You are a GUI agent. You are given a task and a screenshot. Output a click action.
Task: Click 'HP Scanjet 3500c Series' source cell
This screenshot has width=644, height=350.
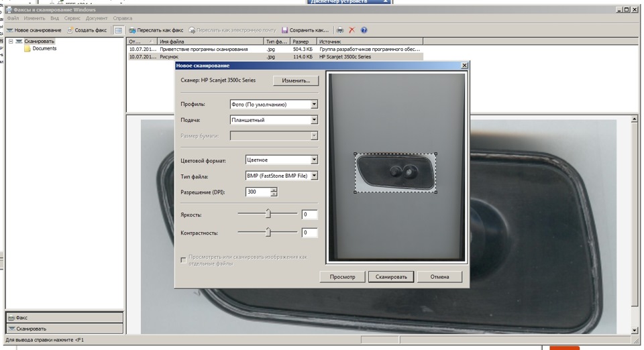(x=345, y=57)
